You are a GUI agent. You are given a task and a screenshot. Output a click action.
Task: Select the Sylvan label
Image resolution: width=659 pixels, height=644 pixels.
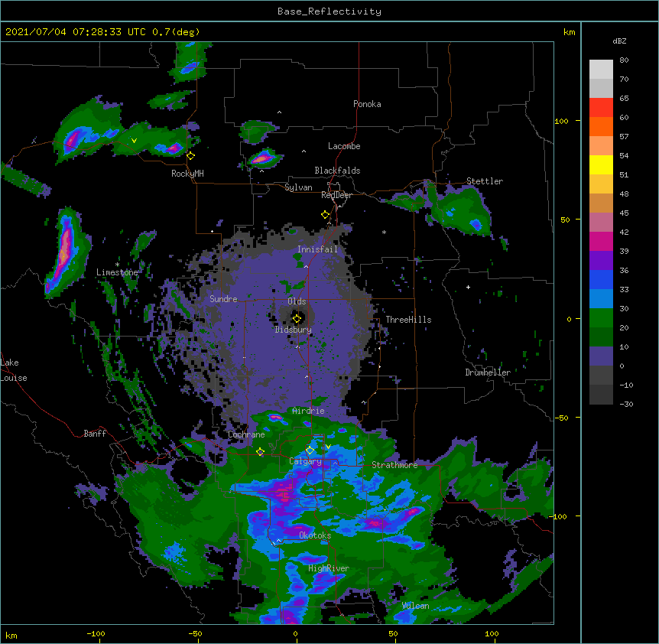[298, 187]
